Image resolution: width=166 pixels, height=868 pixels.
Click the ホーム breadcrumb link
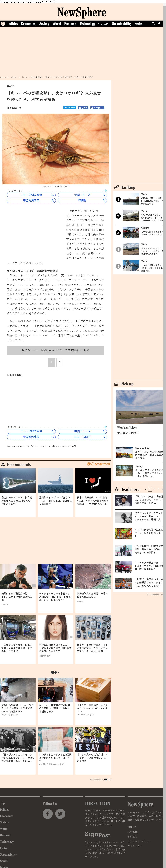3,77
